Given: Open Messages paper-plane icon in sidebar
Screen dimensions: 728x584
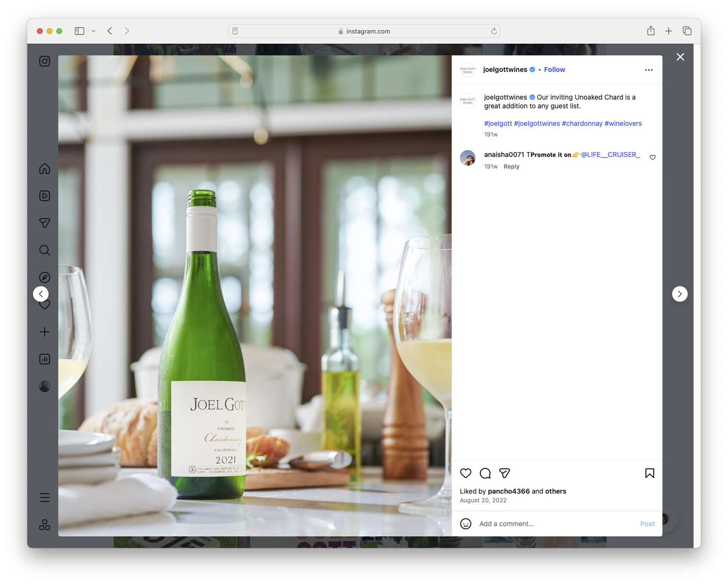Looking at the screenshot, I should click(45, 223).
